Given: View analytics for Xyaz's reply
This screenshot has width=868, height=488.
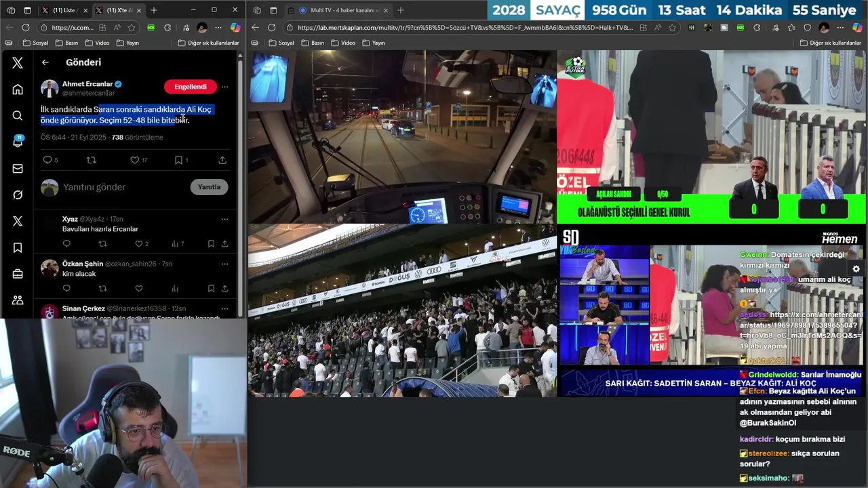Looking at the screenshot, I should coord(175,243).
